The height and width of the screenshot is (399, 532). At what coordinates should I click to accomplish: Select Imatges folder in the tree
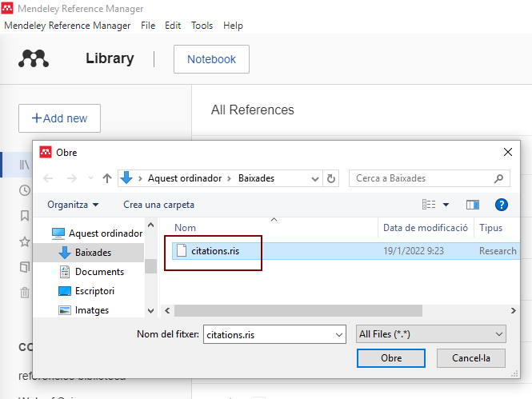click(x=84, y=310)
